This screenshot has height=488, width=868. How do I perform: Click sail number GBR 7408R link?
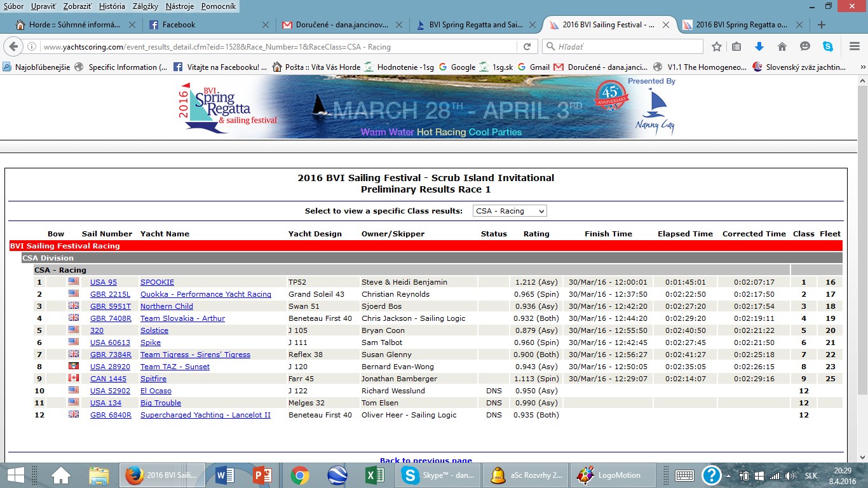[x=111, y=318]
